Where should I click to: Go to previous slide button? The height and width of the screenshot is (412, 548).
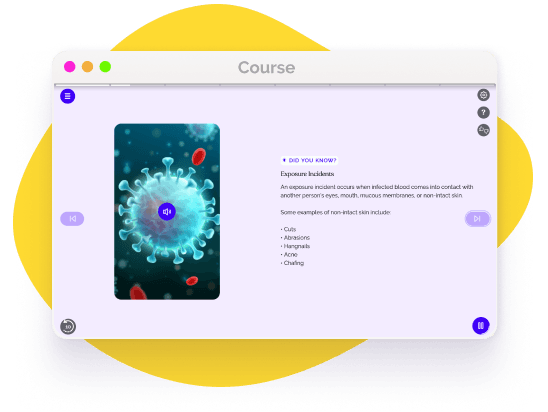pos(72,219)
